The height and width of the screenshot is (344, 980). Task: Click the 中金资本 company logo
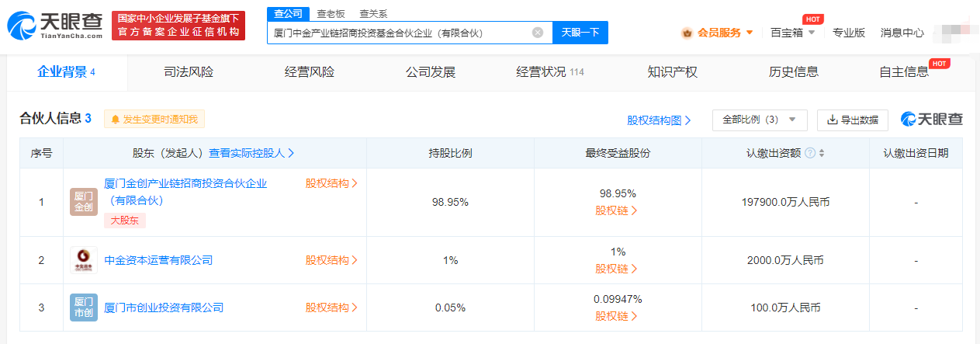click(x=84, y=260)
